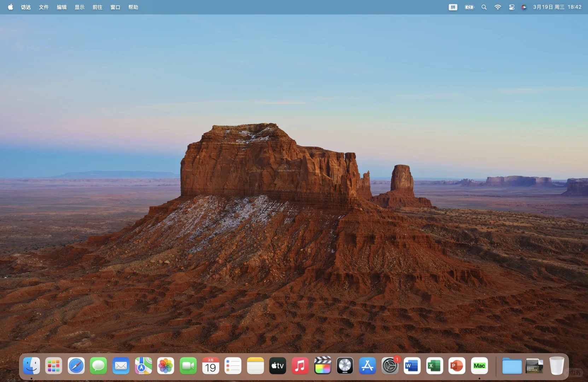This screenshot has width=588, height=382.
Task: Launch the Music app
Action: (x=300, y=366)
